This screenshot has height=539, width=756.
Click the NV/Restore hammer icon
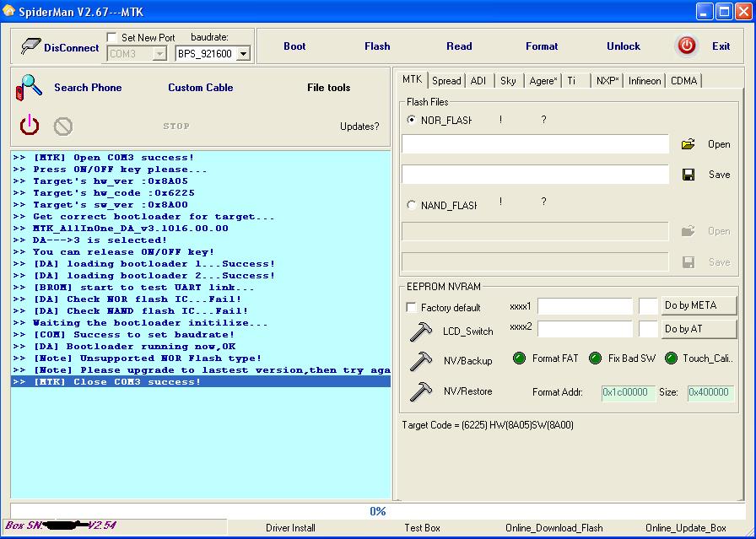(420, 391)
